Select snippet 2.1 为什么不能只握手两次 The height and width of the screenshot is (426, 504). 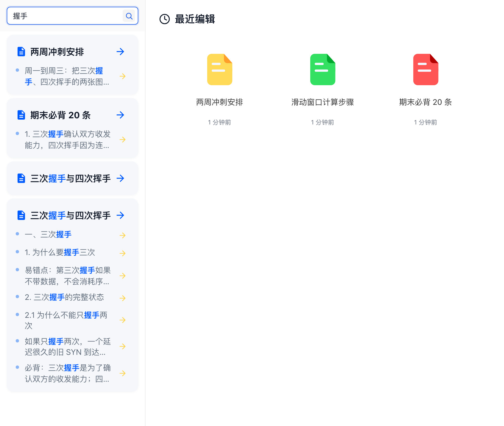pos(66,320)
